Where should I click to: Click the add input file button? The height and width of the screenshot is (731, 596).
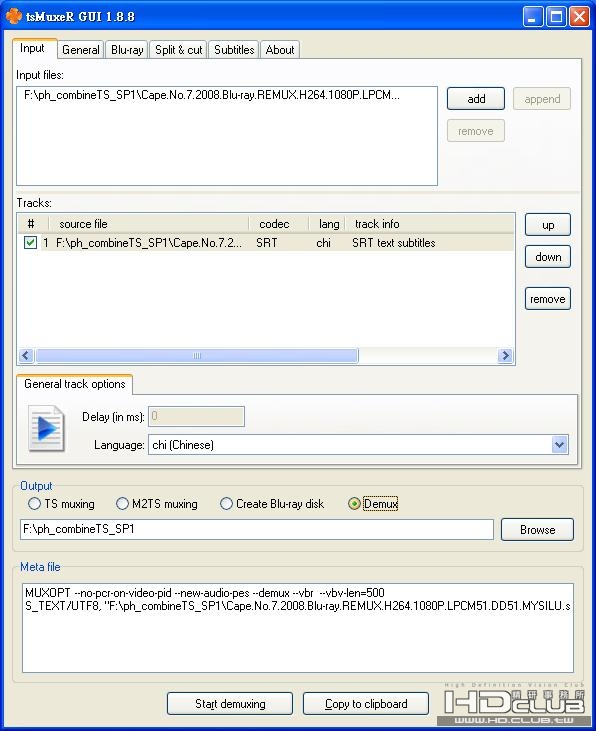pyautogui.click(x=476, y=99)
